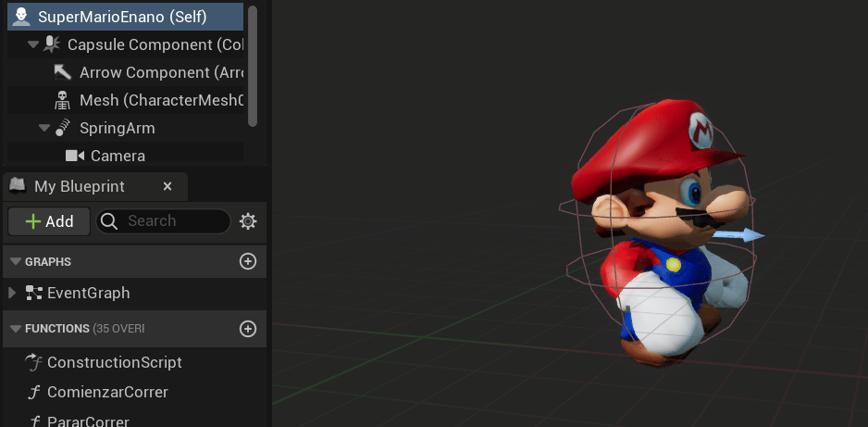This screenshot has height=427, width=868.
Task: Select the Camera component row
Action: click(x=125, y=154)
